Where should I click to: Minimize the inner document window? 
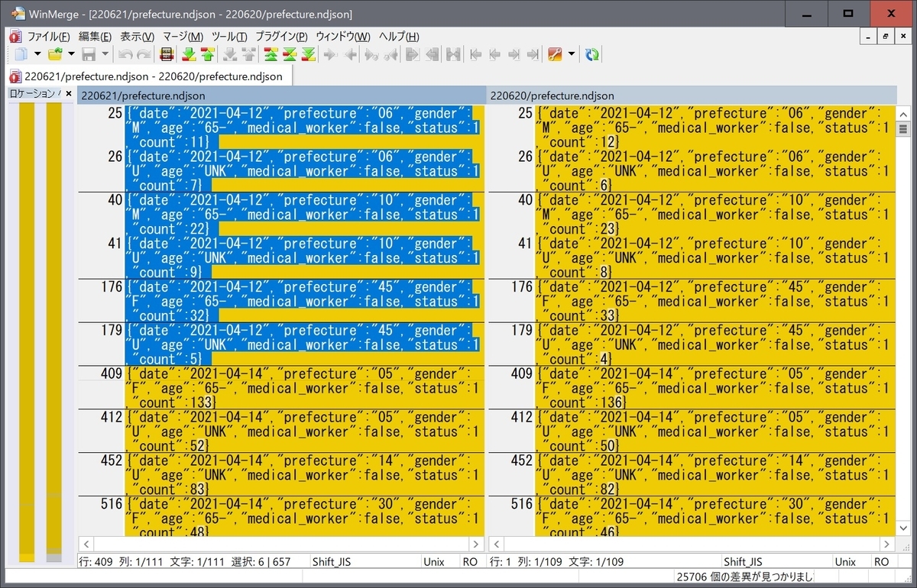click(x=868, y=37)
